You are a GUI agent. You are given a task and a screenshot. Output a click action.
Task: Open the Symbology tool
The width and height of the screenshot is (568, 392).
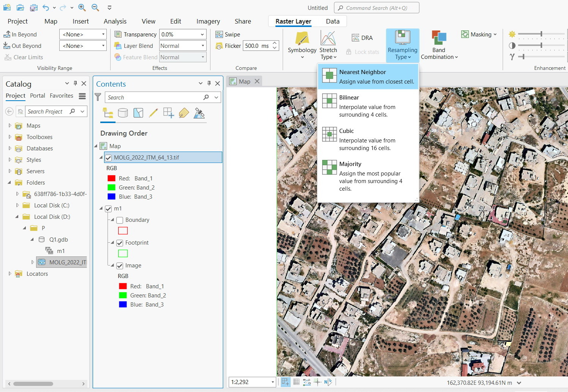(302, 45)
